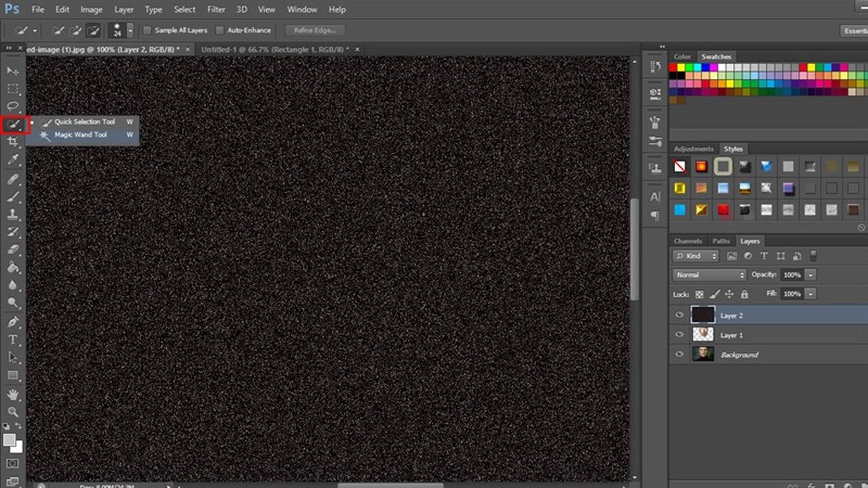Select the Hand tool
Image resolution: width=868 pixels, height=488 pixels.
click(x=13, y=395)
